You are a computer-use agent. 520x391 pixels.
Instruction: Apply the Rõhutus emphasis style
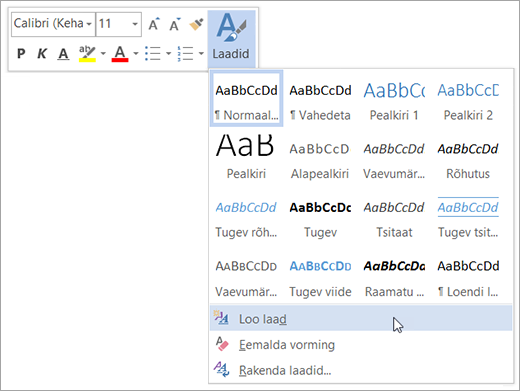click(x=468, y=157)
